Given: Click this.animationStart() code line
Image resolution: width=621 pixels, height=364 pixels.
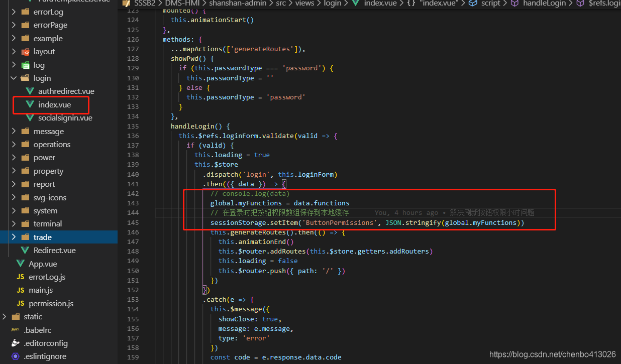Looking at the screenshot, I should (x=212, y=20).
